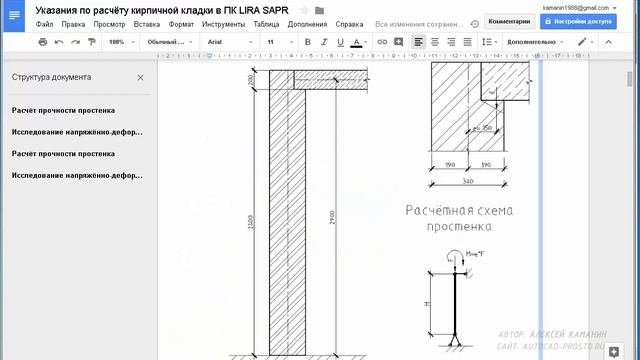Go to first Расчёт прочности простенка heading
Screen dimensions: 640x360
pos(63,110)
